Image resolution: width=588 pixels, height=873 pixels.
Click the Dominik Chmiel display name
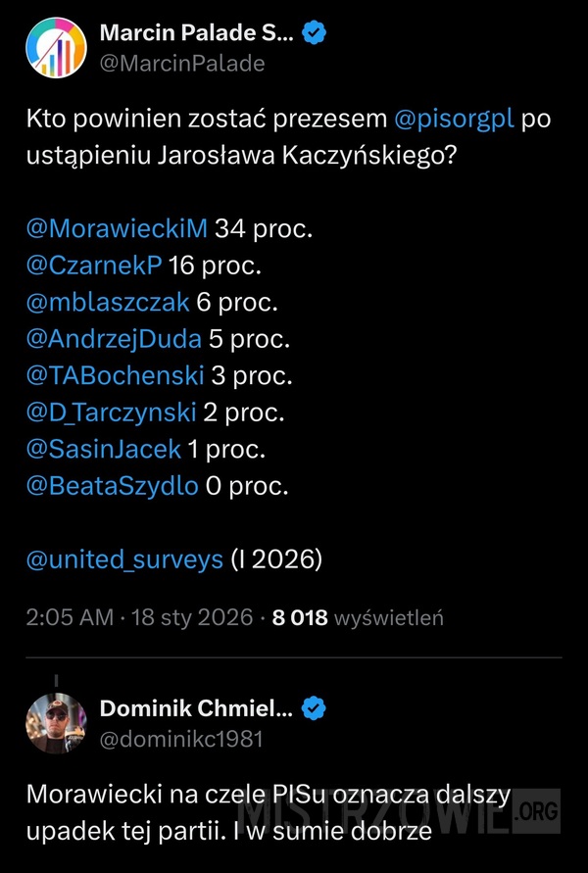pos(195,707)
